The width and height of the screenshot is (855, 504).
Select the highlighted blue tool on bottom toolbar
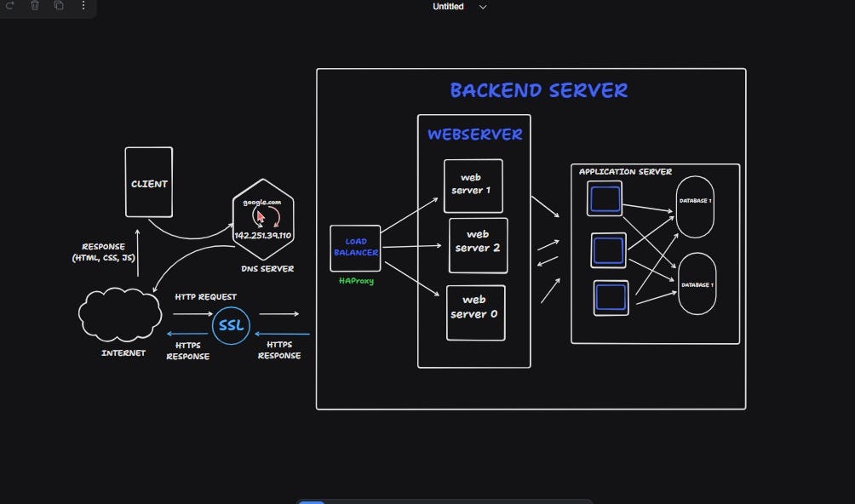311,502
